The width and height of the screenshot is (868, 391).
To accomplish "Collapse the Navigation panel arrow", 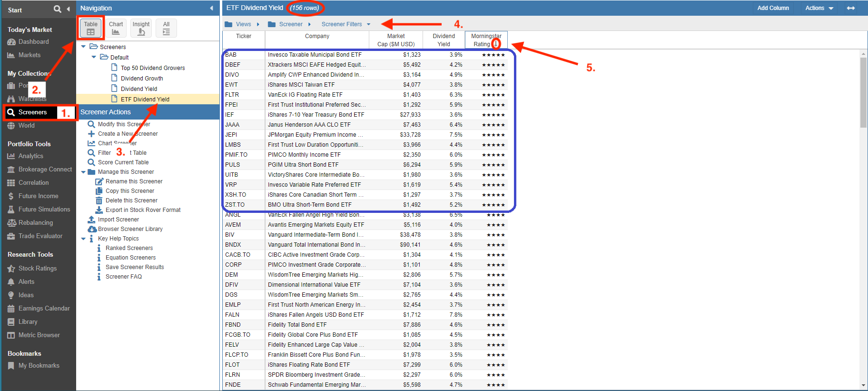I will coord(211,8).
